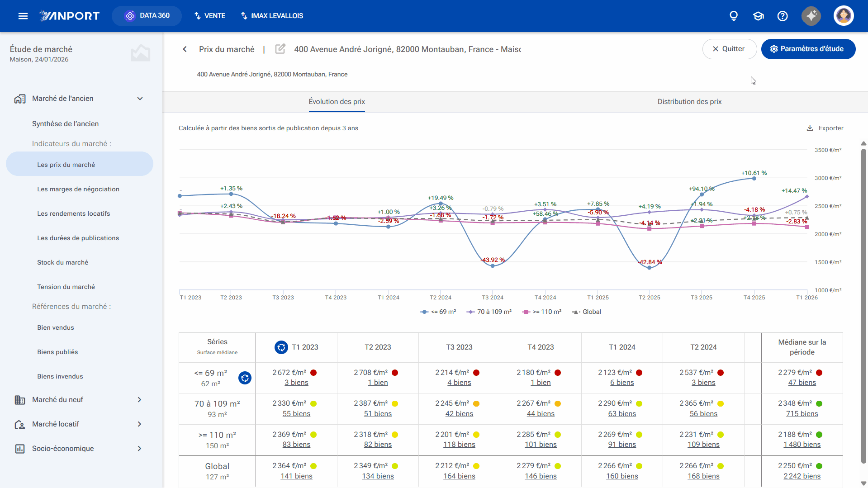
Task: Open the user profile avatar
Action: point(844,16)
